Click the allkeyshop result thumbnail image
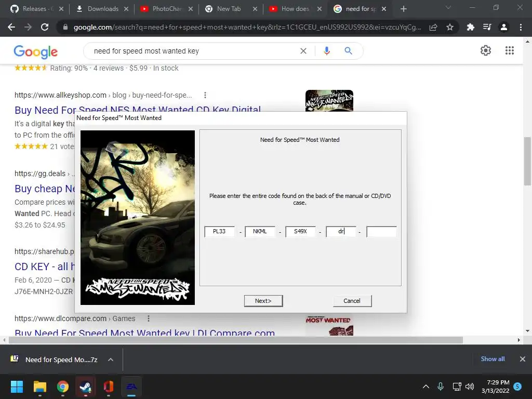Image resolution: width=532 pixels, height=399 pixels. 329,100
